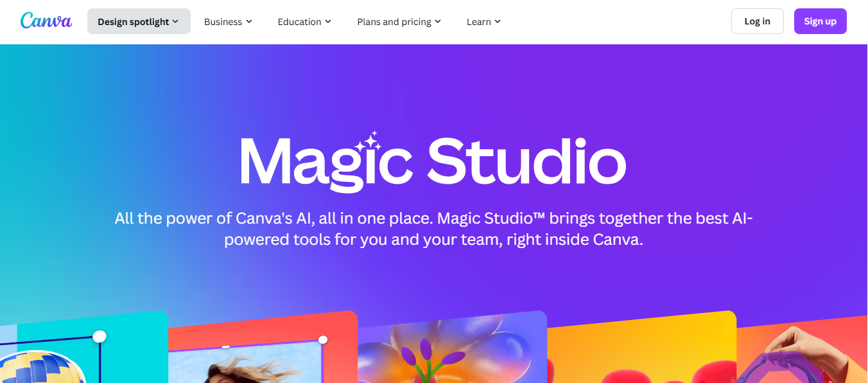Viewport: 868px width, 383px height.
Task: Click the sparkle stars icon above Magic
Action: click(369, 141)
